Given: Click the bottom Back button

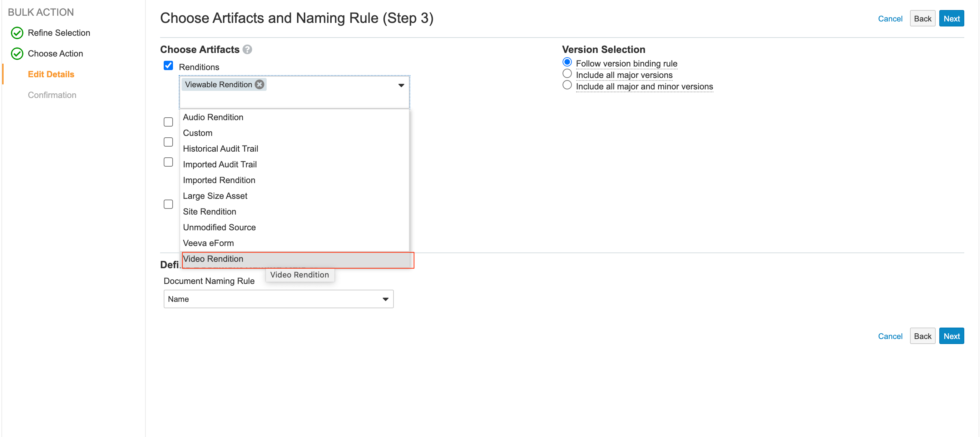Looking at the screenshot, I should [922, 336].
